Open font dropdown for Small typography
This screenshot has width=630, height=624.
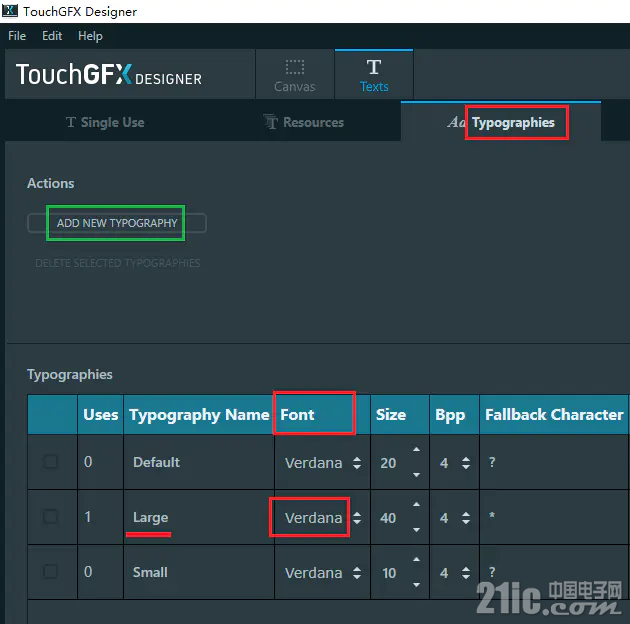[356, 573]
